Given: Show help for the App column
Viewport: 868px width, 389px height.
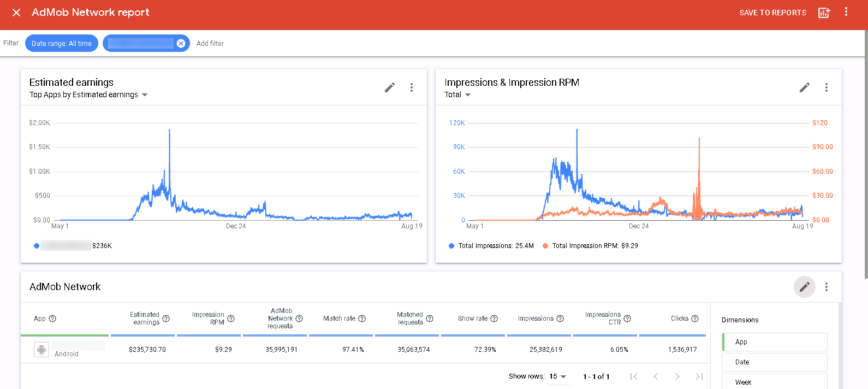Looking at the screenshot, I should [x=52, y=319].
